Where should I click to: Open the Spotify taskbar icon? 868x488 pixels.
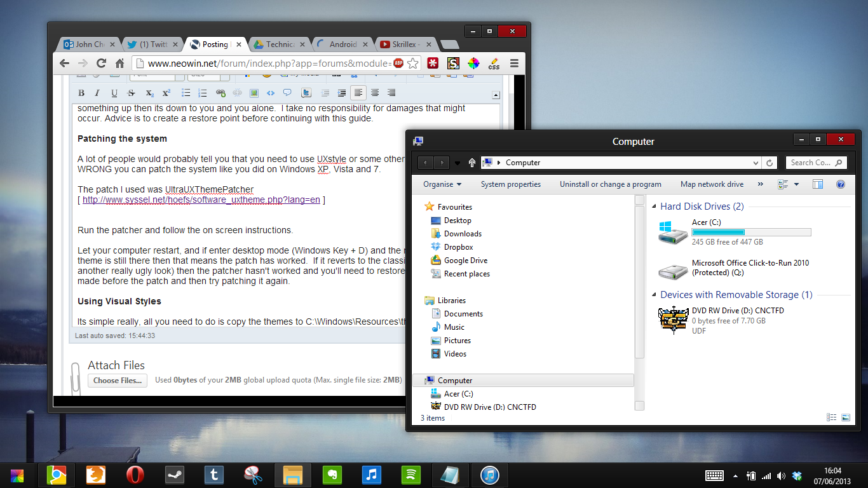pos(410,475)
